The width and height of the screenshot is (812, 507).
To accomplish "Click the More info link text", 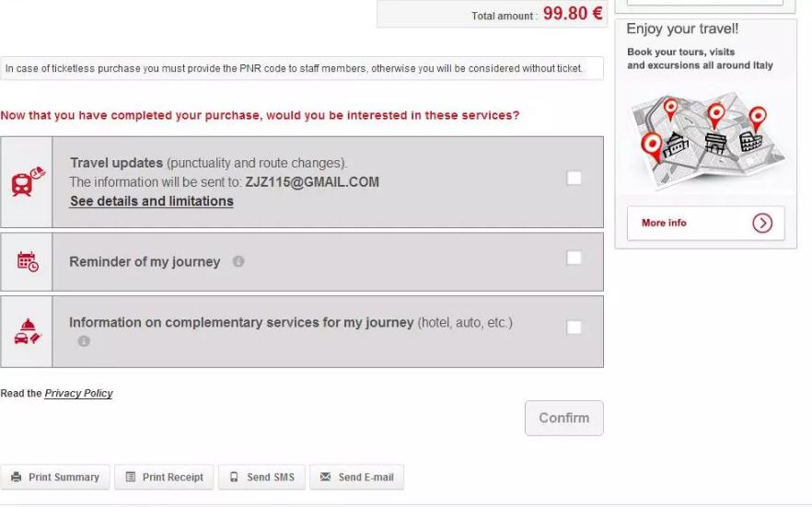I will pos(664,223).
